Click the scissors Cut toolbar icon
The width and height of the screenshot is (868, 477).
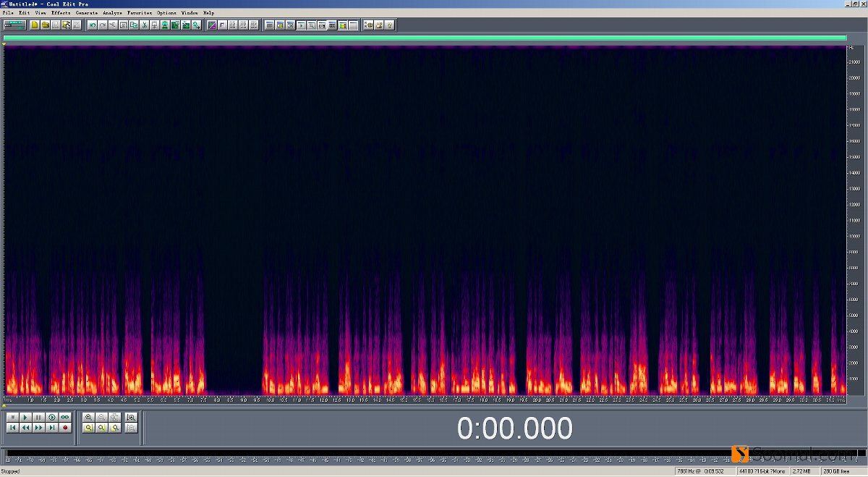145,25
